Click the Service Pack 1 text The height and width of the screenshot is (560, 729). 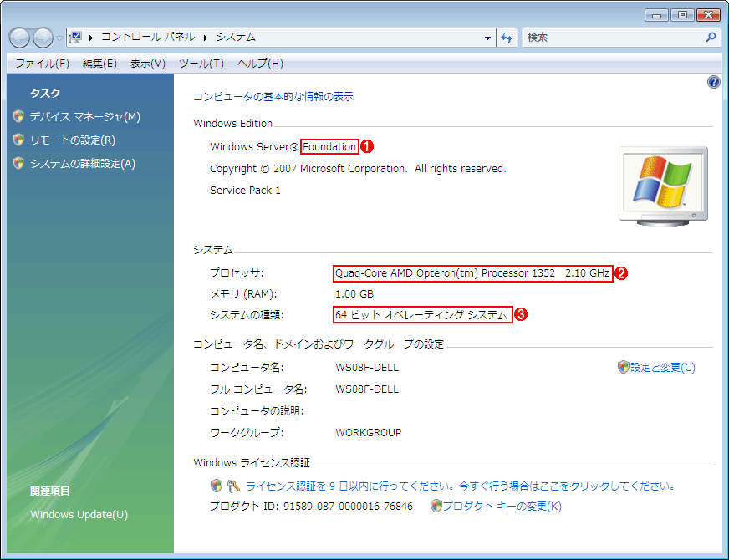click(x=245, y=191)
